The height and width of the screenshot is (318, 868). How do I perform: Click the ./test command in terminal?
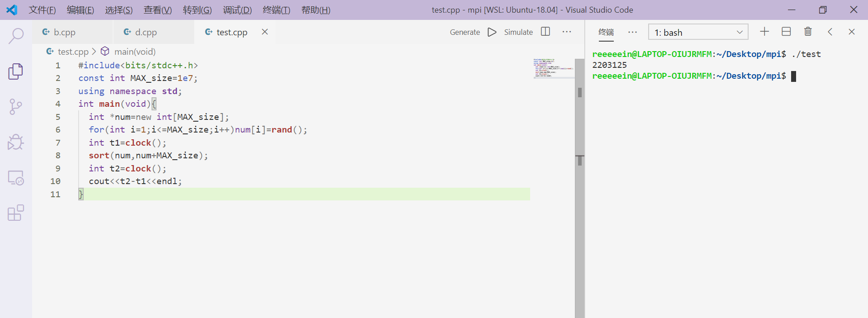[x=806, y=54]
